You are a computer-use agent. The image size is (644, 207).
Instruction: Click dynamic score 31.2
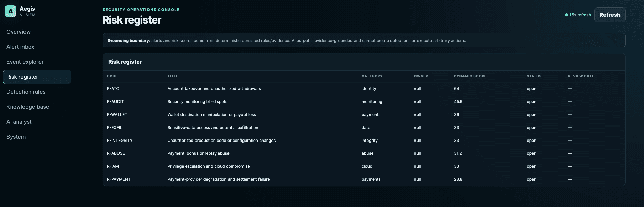458,153
